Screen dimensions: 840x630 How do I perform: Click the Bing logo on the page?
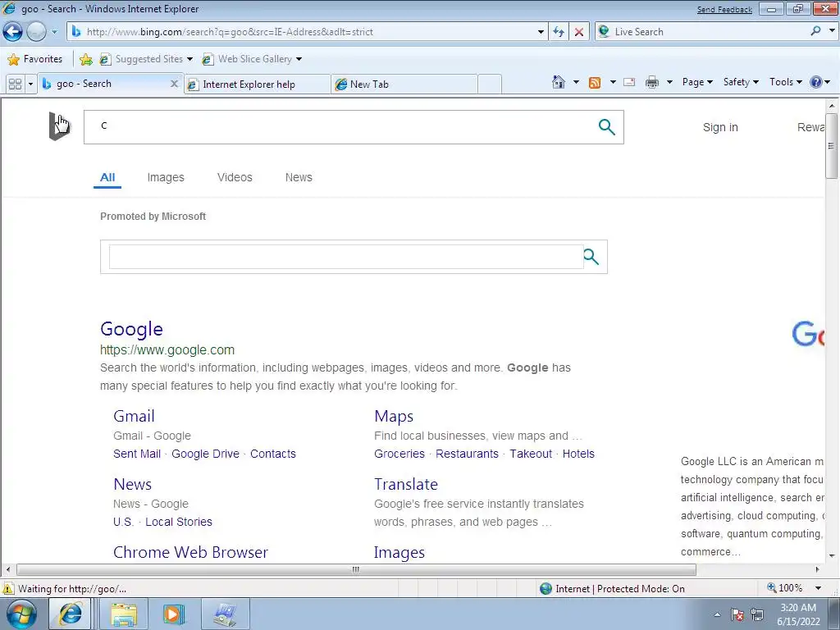point(59,126)
